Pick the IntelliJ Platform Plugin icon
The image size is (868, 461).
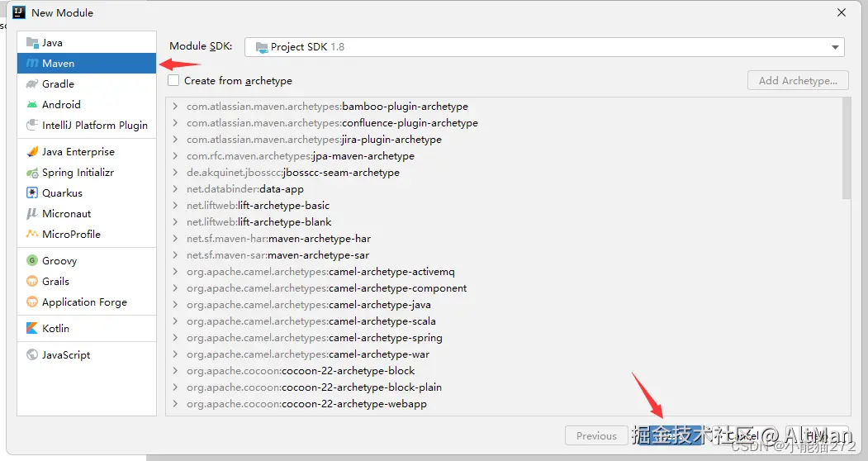(32, 125)
